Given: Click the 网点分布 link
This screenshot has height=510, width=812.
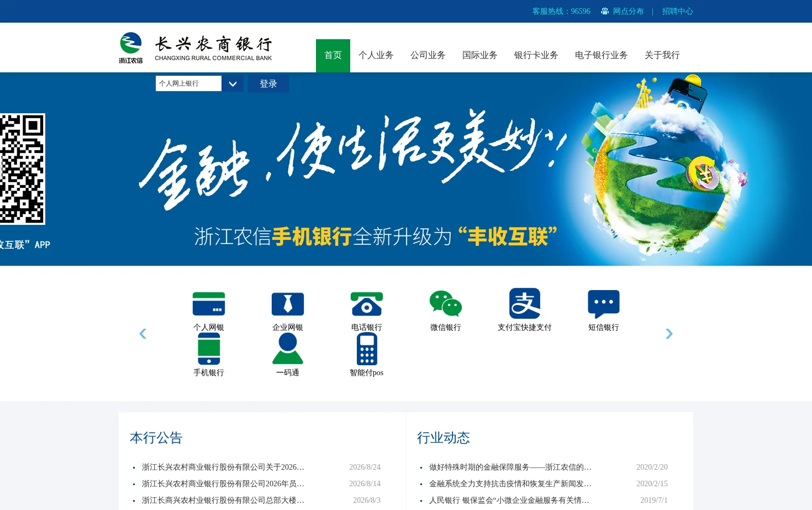Looking at the screenshot, I should 629,11.
